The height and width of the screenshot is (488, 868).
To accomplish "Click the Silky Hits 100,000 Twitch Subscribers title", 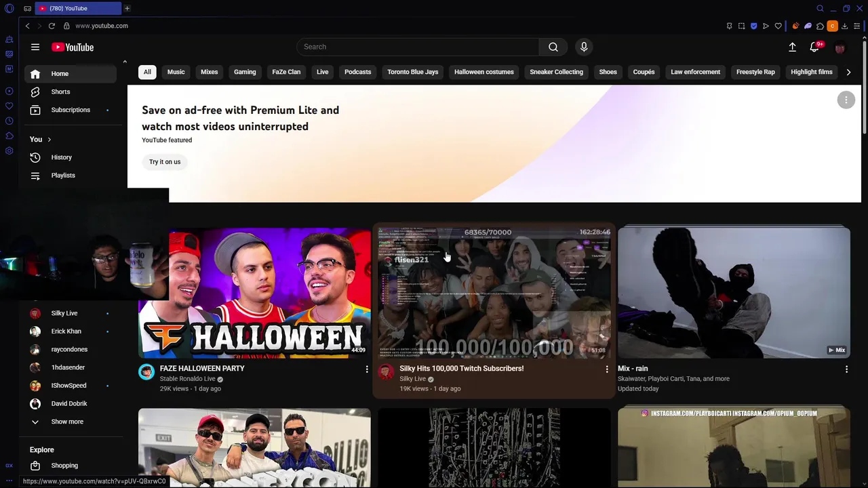I will click(461, 369).
